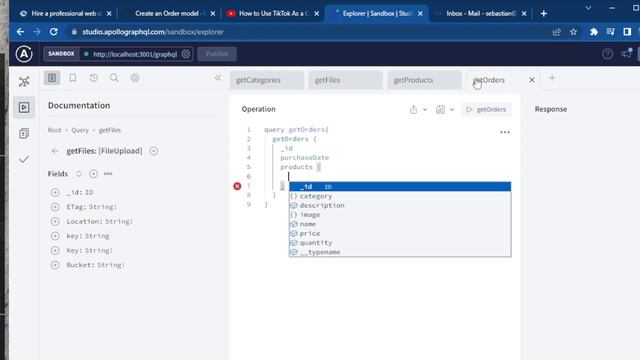Viewport: 640px width, 360px height.
Task: Add the Location: String! field
Action: click(55, 221)
